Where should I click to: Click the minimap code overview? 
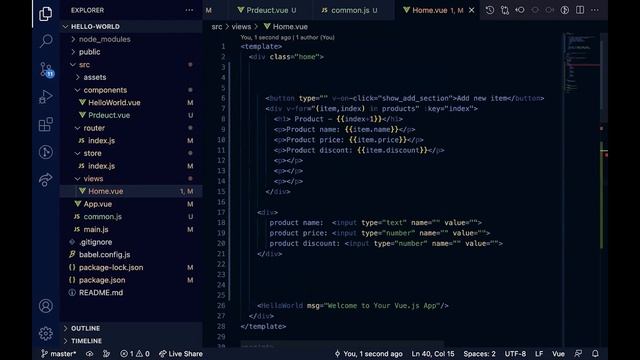point(581,63)
